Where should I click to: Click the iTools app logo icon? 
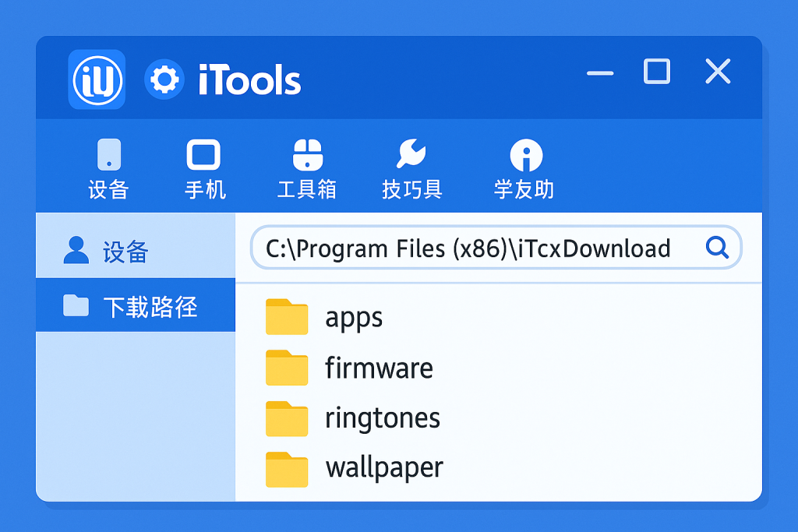click(97, 79)
